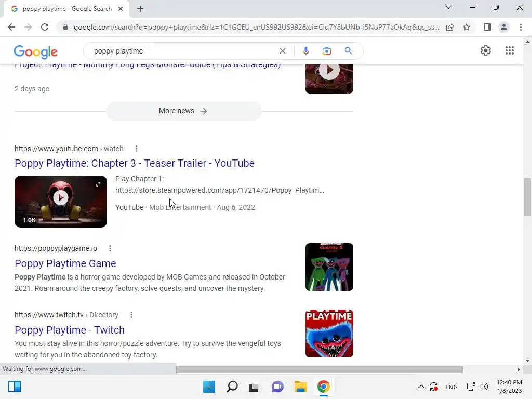This screenshot has height=399, width=532.
Task: Click the Chrome icon on the taskbar
Action: click(x=324, y=387)
